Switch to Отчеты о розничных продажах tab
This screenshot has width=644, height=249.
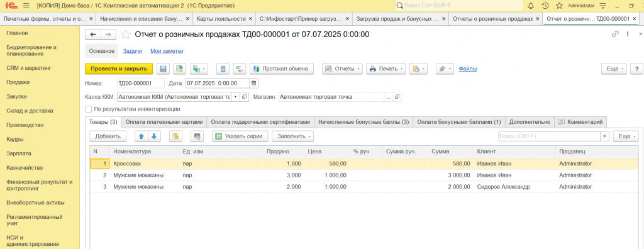[493, 19]
